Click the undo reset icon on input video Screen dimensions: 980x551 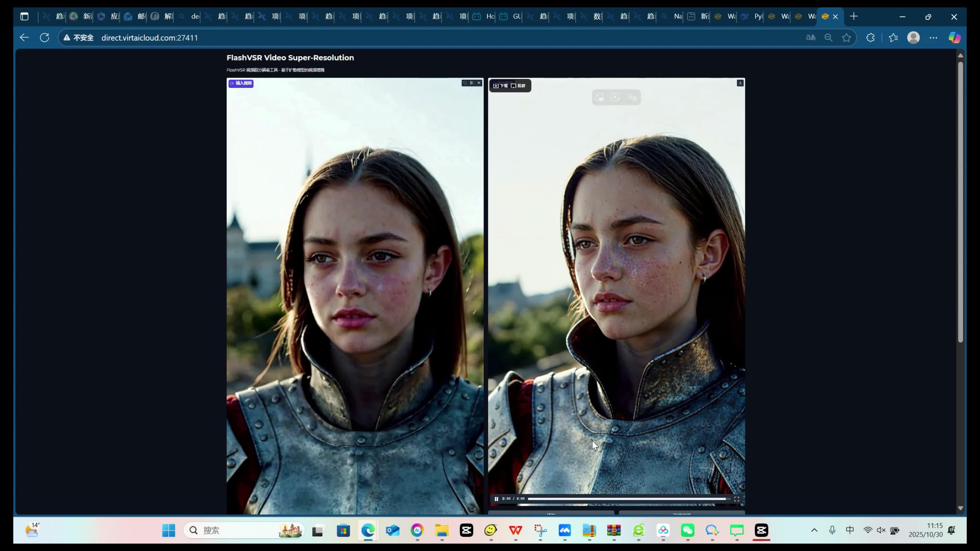pyautogui.click(x=465, y=83)
